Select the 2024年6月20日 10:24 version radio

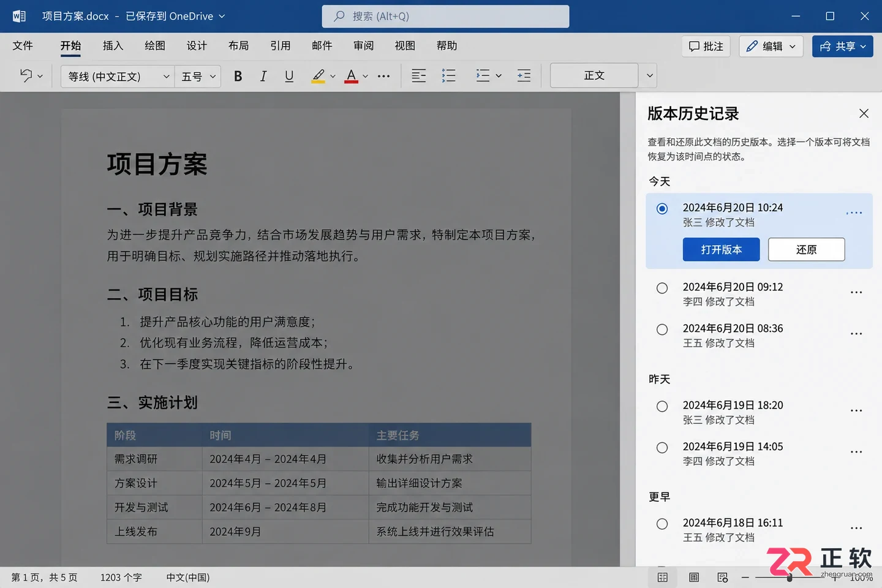click(x=662, y=209)
